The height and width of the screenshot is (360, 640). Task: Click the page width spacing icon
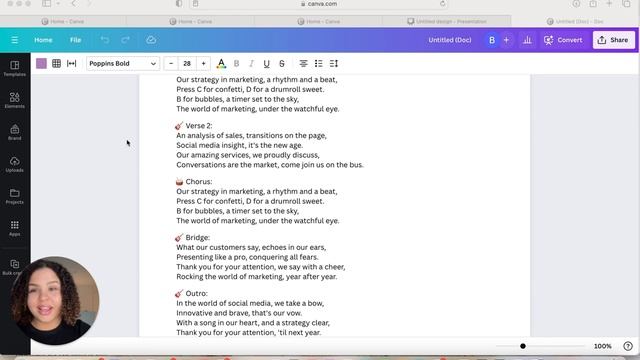tap(71, 63)
